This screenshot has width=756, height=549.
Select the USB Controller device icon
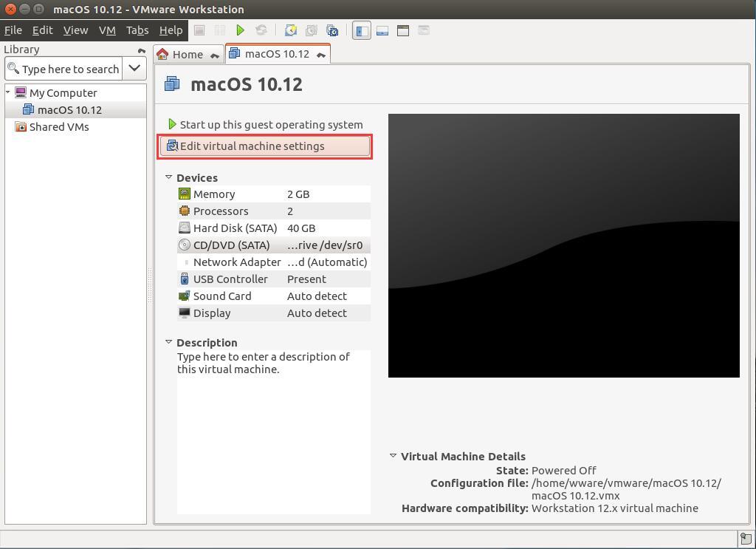click(184, 279)
